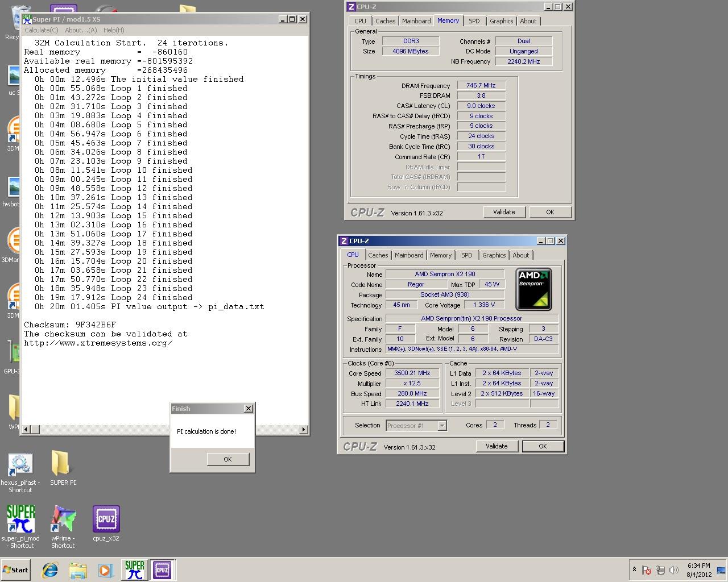Click the Bus Speed value 280.0 MHz
This screenshot has width=728, height=582.
click(x=412, y=393)
